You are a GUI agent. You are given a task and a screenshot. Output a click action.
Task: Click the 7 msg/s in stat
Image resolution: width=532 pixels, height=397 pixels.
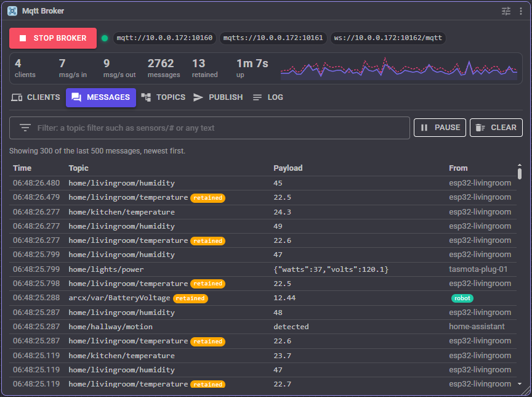(x=73, y=68)
